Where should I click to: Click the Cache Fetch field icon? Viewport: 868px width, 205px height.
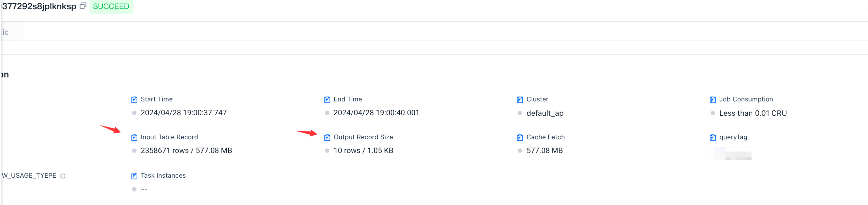click(x=520, y=137)
